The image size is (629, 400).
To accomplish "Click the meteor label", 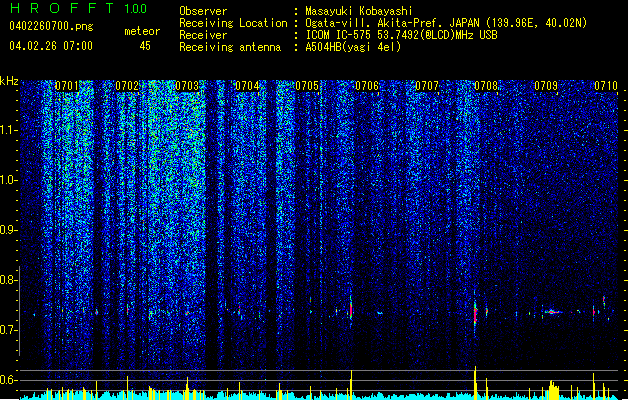I will pos(142,31).
